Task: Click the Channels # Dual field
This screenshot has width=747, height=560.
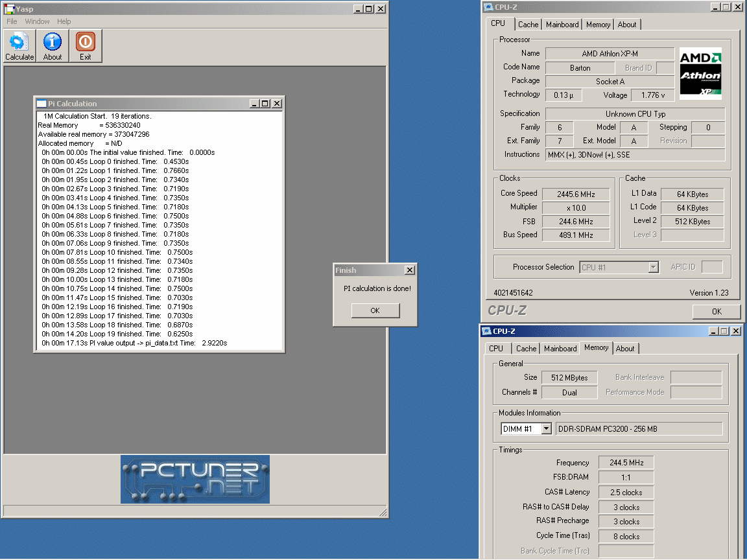Action: tap(569, 392)
